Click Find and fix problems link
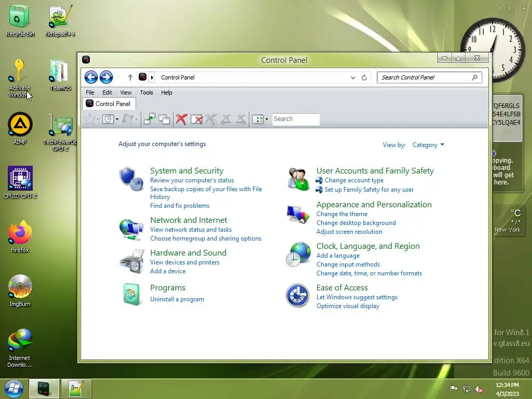Viewport: 532px width, 399px height. [180, 206]
